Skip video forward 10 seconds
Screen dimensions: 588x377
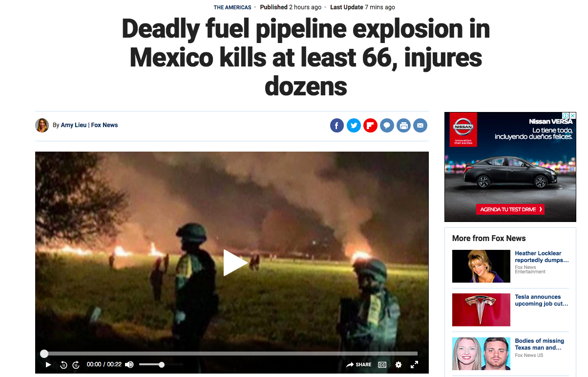pyautogui.click(x=76, y=365)
